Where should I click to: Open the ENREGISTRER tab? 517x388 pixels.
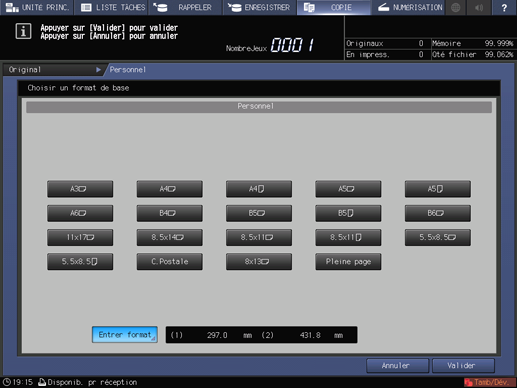tap(259, 7)
